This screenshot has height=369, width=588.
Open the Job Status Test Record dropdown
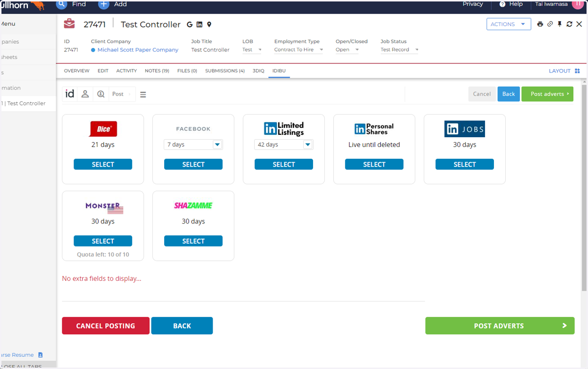(x=399, y=49)
